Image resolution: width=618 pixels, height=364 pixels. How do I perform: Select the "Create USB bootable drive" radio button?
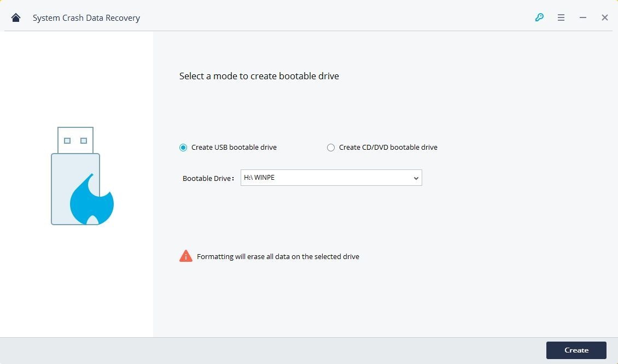(183, 147)
